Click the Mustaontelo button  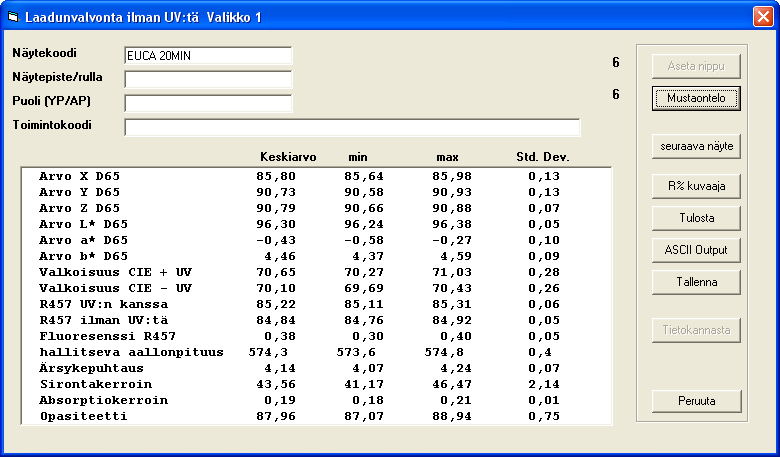[x=696, y=98]
